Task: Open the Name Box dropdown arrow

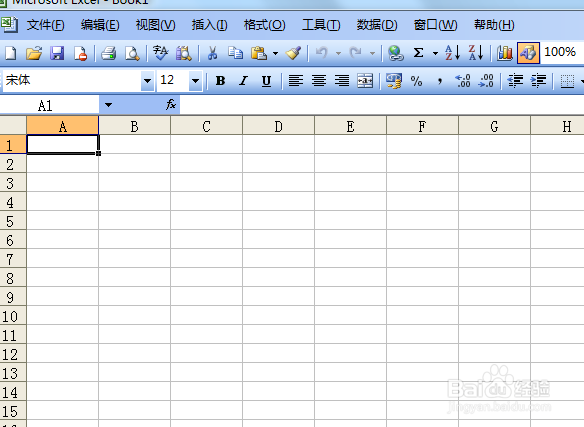Action: click(108, 105)
